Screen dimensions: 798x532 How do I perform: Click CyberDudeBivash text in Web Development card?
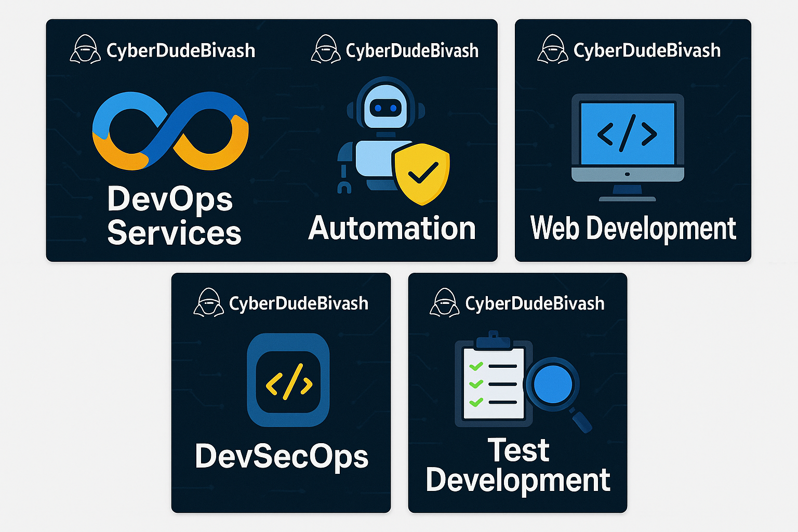point(647,50)
